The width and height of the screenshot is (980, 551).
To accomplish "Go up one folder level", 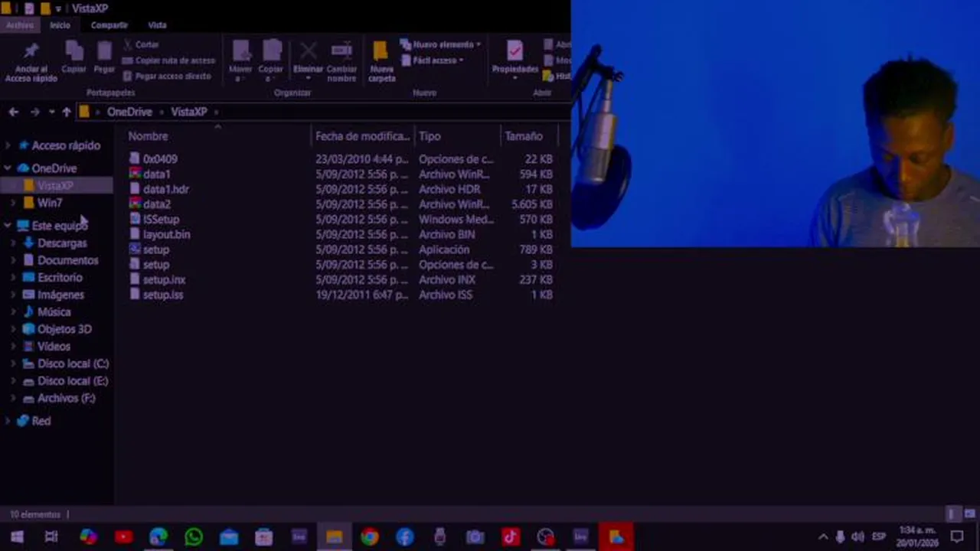I will coord(67,112).
